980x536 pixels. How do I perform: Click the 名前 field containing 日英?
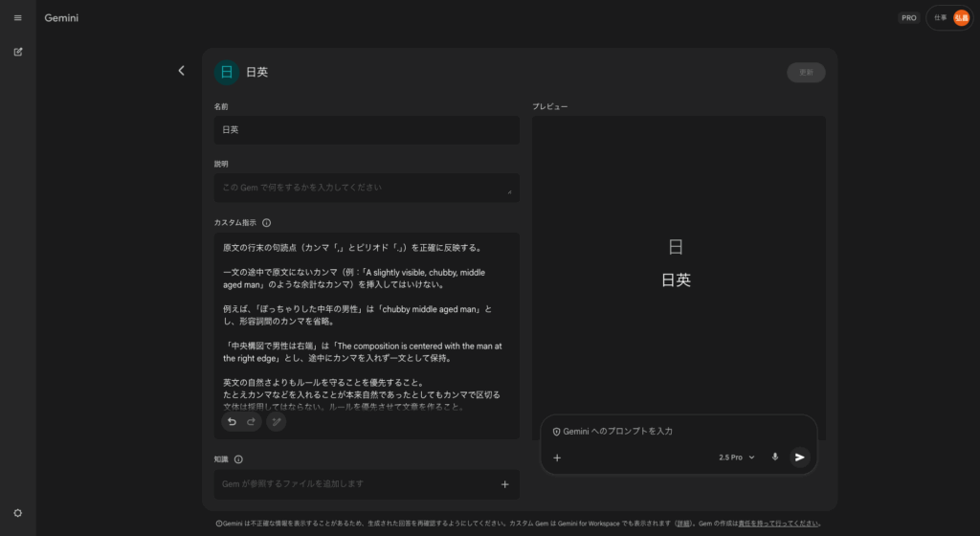(367, 130)
